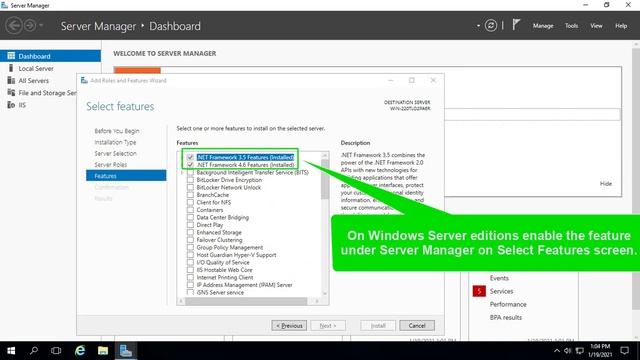
Task: Select the Features wizard step
Action: coord(126,176)
